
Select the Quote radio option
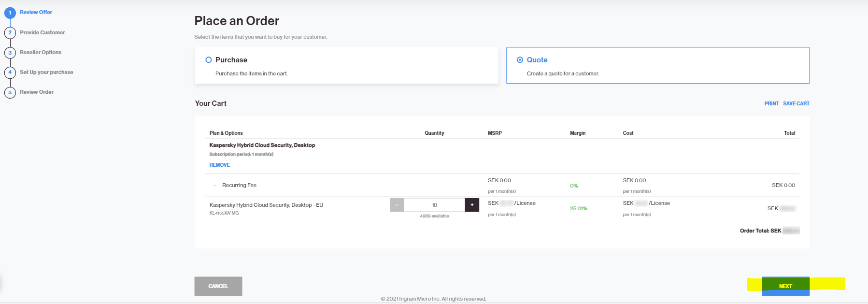pyautogui.click(x=520, y=60)
